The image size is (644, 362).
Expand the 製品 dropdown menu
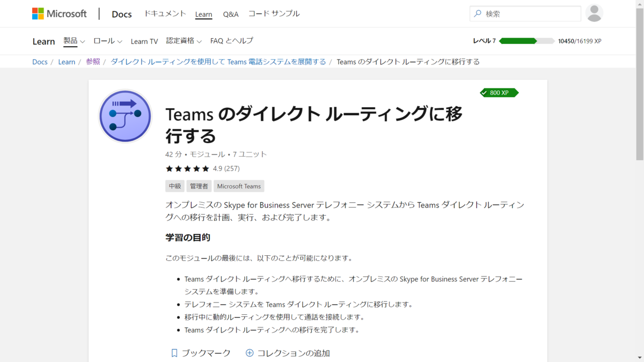pyautogui.click(x=74, y=41)
